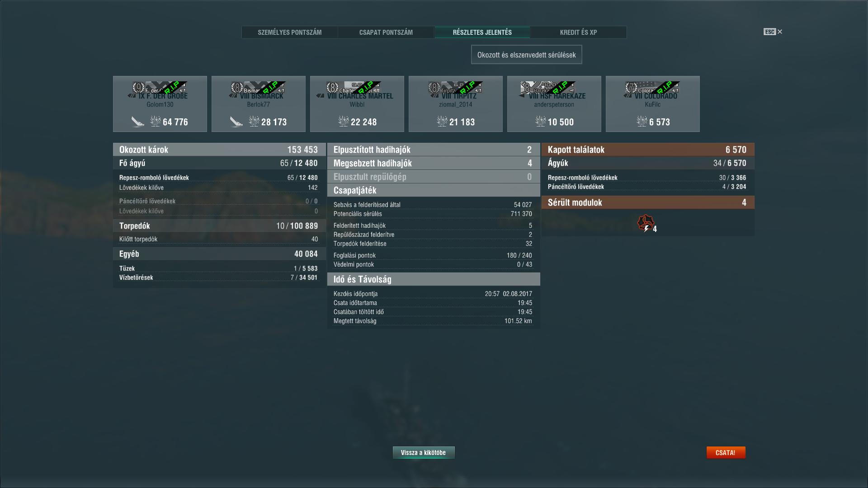
Task: Select the Részletes jelentés tab
Action: click(x=482, y=33)
